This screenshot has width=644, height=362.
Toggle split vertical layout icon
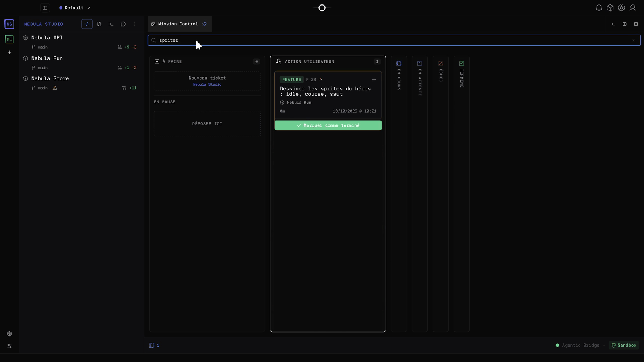625,24
